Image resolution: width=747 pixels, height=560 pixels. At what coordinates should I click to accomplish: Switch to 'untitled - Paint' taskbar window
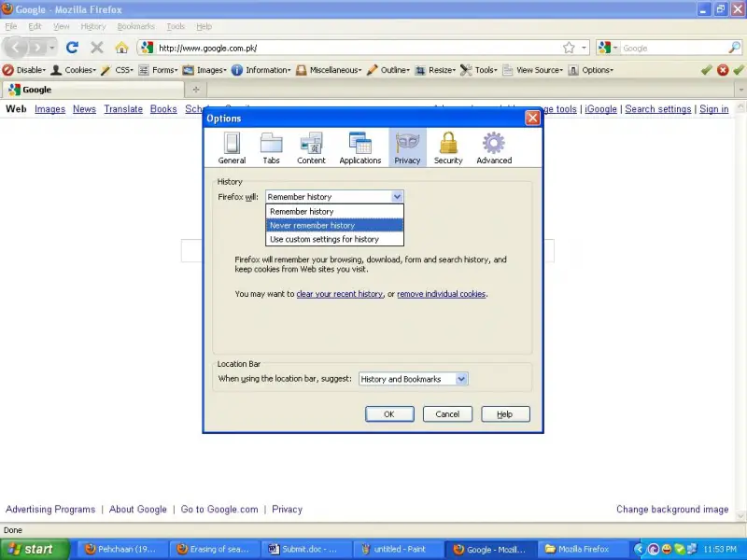[x=399, y=549]
